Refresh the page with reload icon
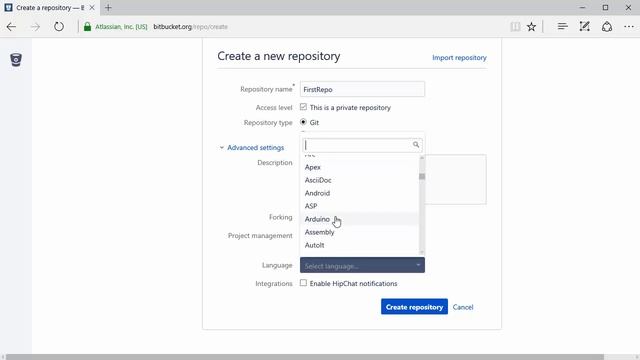 pyautogui.click(x=59, y=27)
